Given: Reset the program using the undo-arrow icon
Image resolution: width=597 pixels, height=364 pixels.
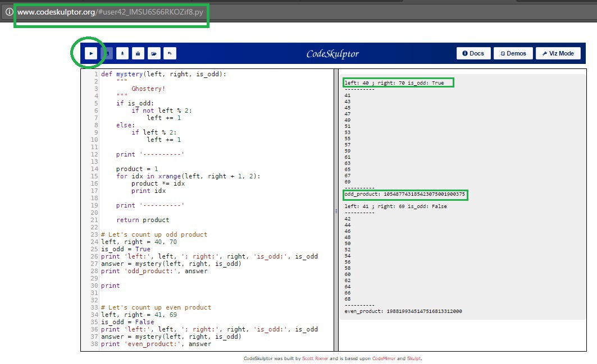Looking at the screenshot, I should point(170,53).
